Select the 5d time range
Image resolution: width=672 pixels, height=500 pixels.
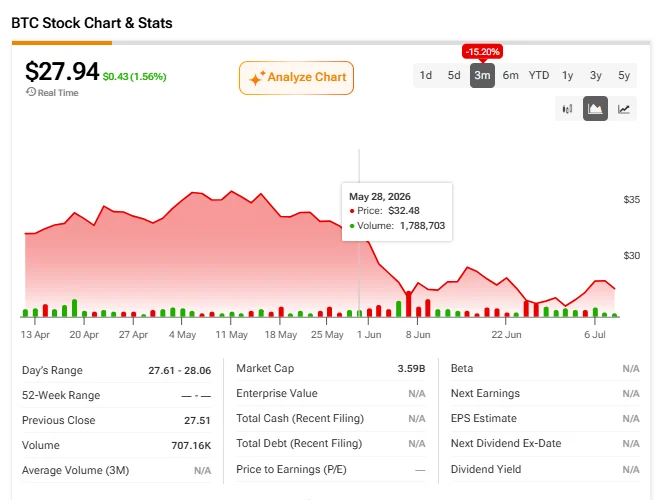point(454,75)
